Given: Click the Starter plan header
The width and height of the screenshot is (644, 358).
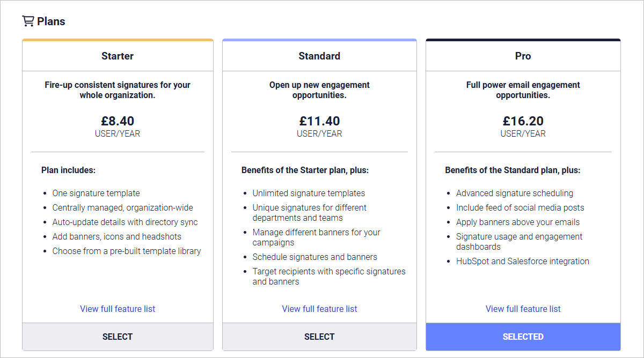Looking at the screenshot, I should (x=118, y=56).
